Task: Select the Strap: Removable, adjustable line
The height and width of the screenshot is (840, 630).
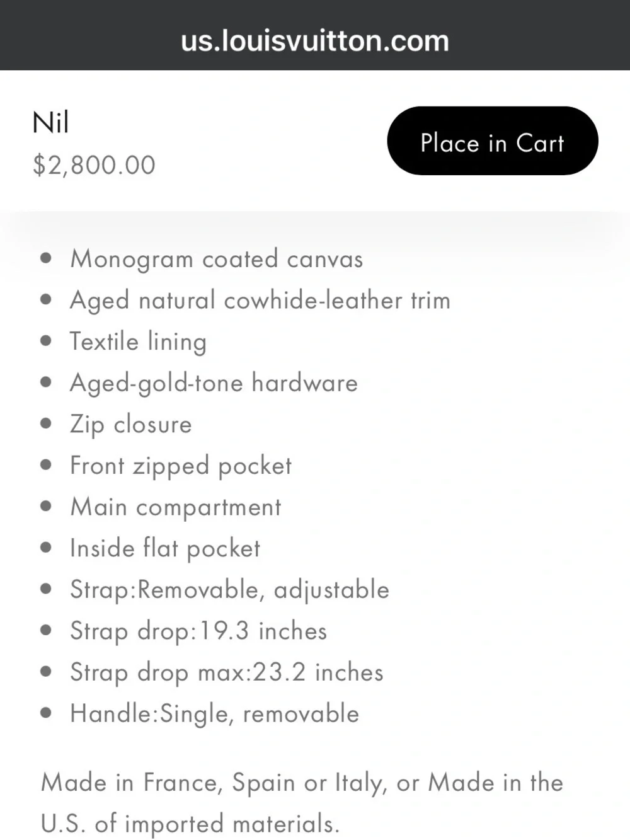Action: click(229, 590)
